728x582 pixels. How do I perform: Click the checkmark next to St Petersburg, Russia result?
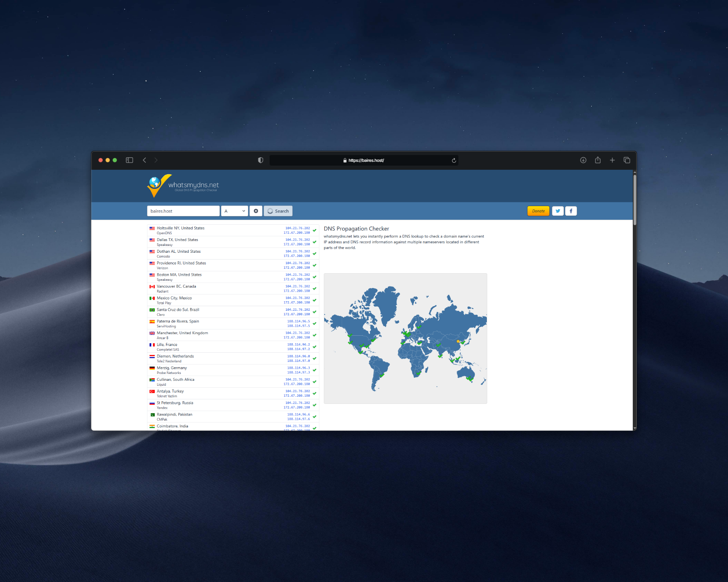click(314, 405)
